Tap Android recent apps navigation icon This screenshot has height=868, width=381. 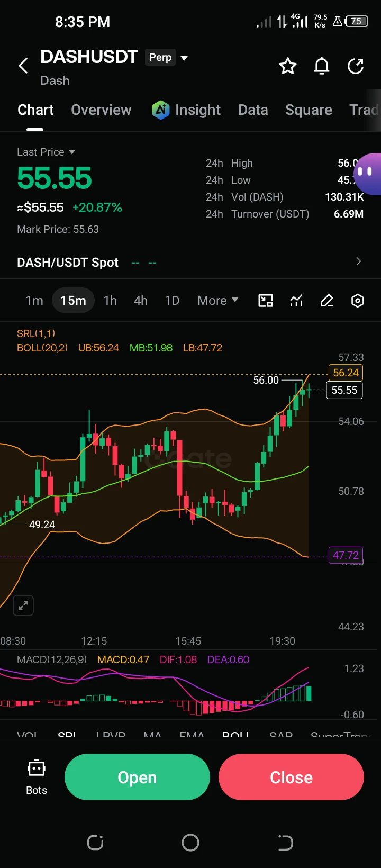[95, 843]
